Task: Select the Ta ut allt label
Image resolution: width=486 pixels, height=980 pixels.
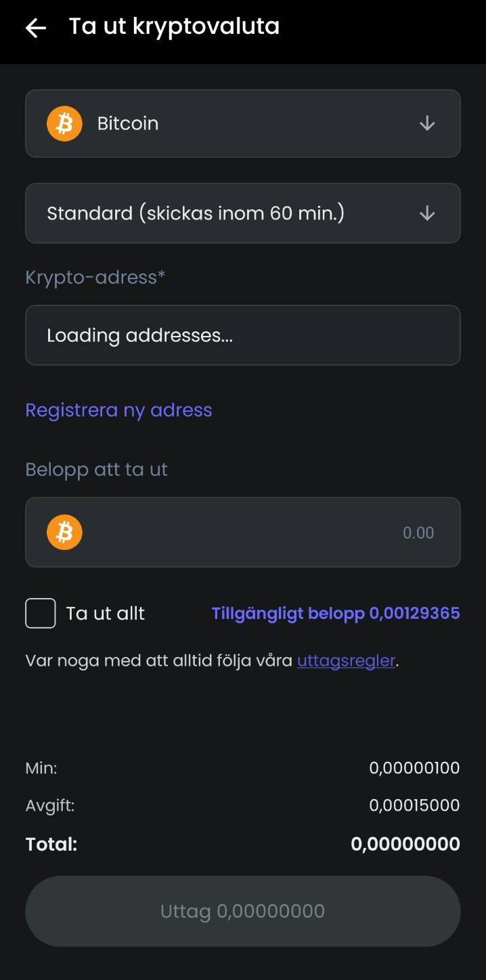Action: [106, 614]
